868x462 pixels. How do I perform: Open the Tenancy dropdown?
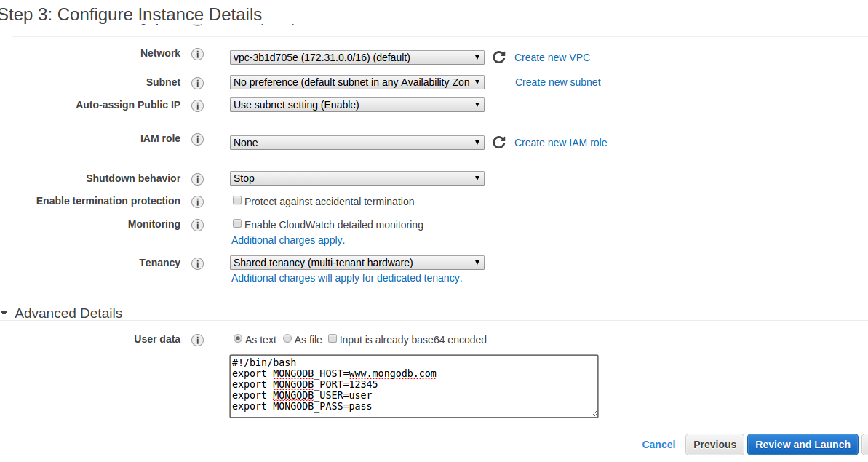click(357, 263)
